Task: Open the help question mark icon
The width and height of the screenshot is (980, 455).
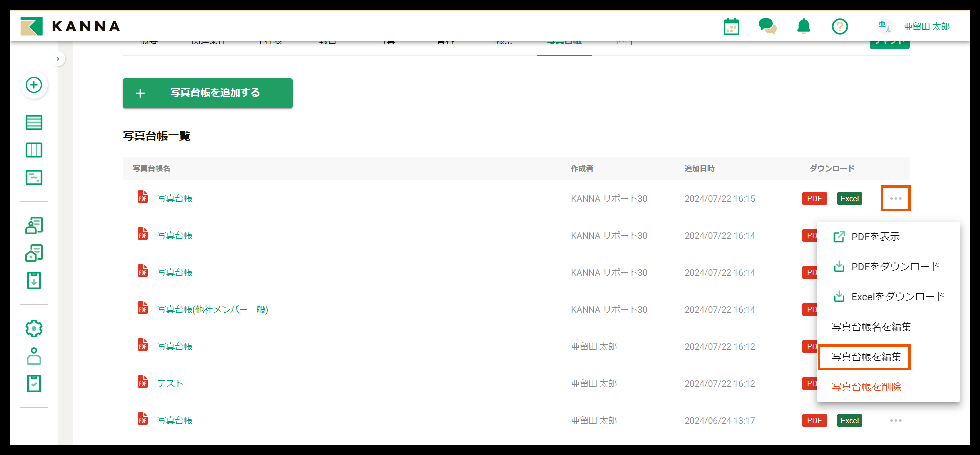Action: point(840,26)
